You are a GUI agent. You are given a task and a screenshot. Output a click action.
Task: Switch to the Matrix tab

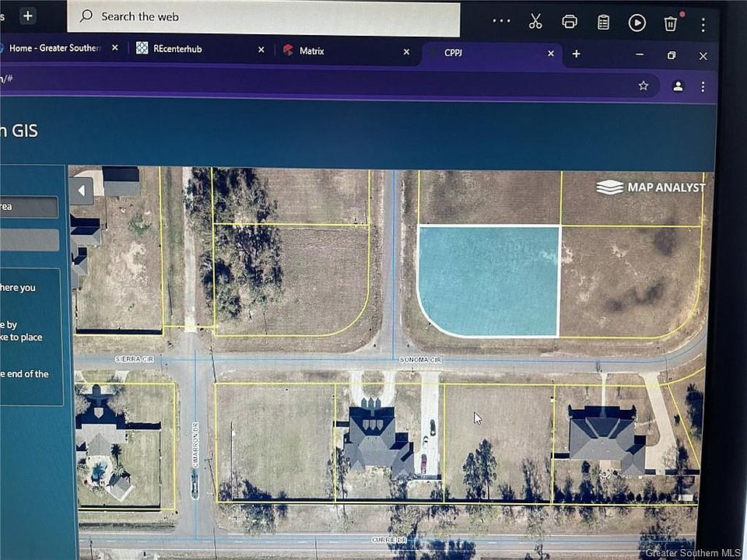312,51
